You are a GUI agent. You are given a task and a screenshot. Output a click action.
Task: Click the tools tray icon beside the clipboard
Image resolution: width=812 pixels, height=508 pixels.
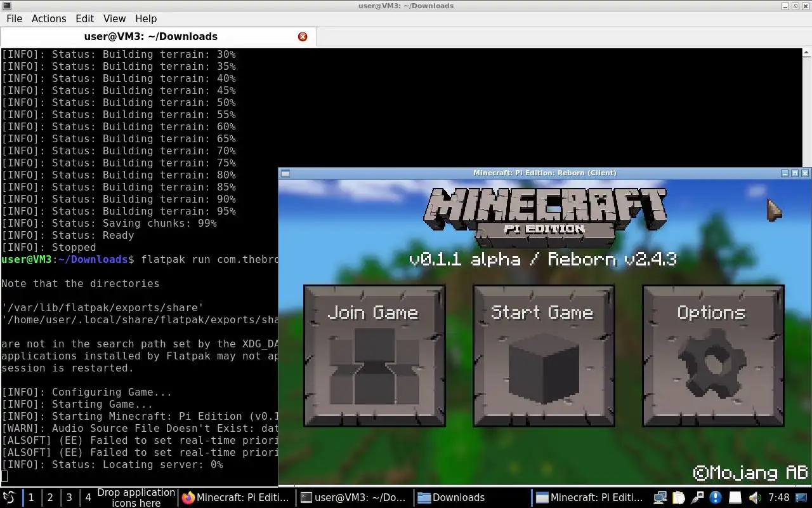pos(697,497)
